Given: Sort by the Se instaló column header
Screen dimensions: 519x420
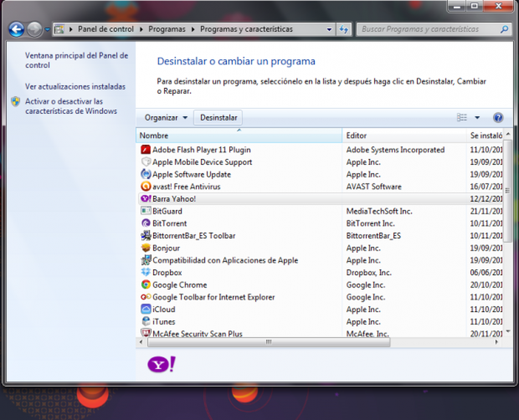Looking at the screenshot, I should coord(485,135).
